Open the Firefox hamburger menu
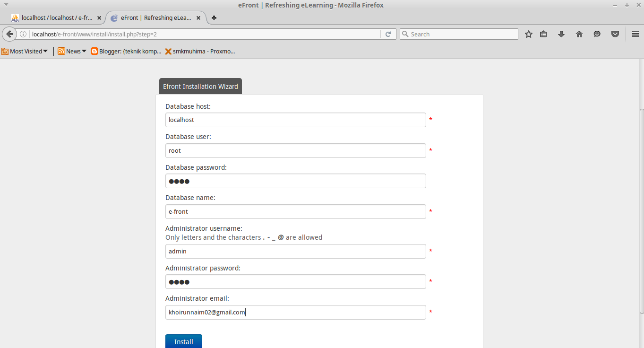This screenshot has height=348, width=644. (x=635, y=34)
